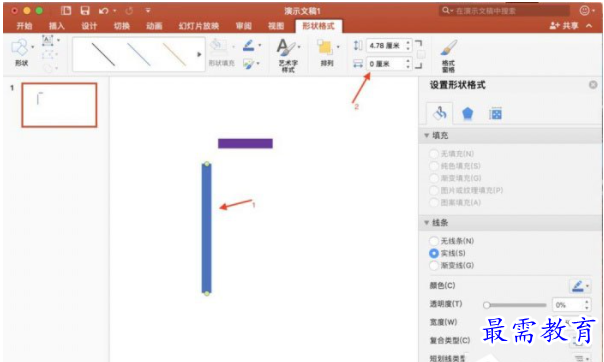Click the shape outline pen icon in ribbon
Image resolution: width=604 pixels, height=362 pixels.
click(x=248, y=46)
